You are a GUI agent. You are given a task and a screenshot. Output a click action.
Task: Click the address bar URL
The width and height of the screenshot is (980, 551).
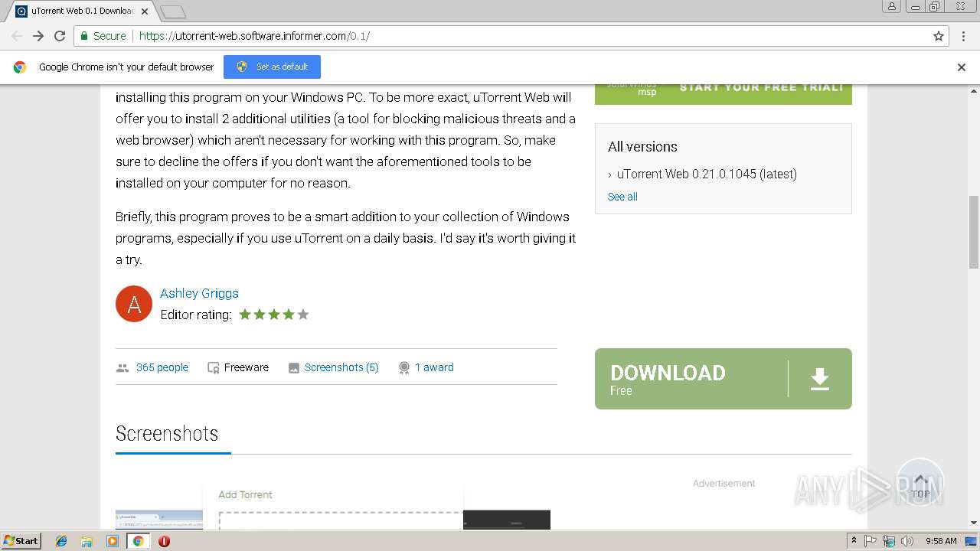tap(254, 36)
